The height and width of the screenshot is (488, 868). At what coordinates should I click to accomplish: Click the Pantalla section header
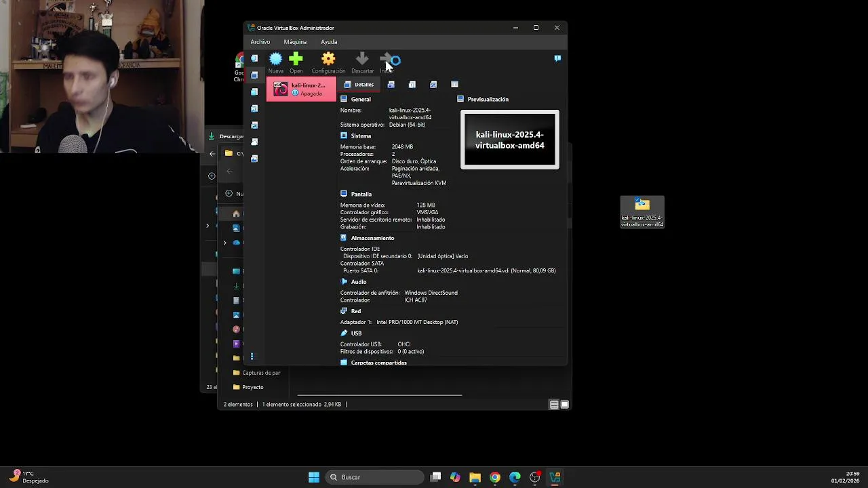(x=361, y=195)
